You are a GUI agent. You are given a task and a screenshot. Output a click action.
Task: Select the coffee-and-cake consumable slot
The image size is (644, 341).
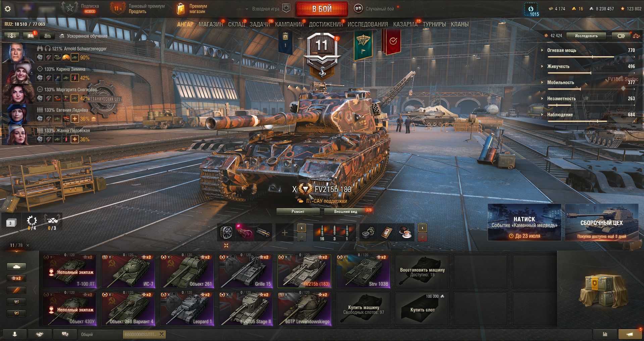tap(405, 232)
